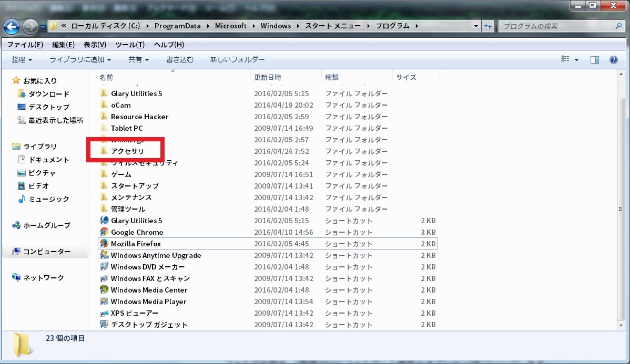Select the Windows Anytime Upgrade icon
The height and width of the screenshot is (364, 630).
coord(104,255)
